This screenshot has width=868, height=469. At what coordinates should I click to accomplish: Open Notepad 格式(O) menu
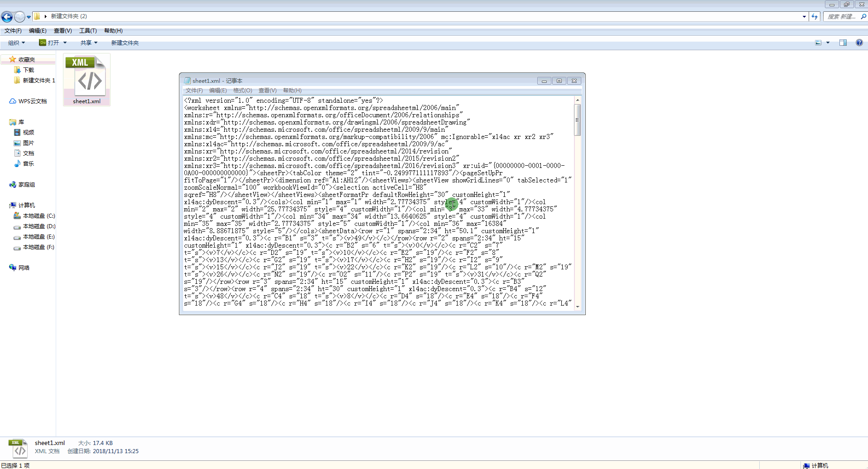[242, 91]
